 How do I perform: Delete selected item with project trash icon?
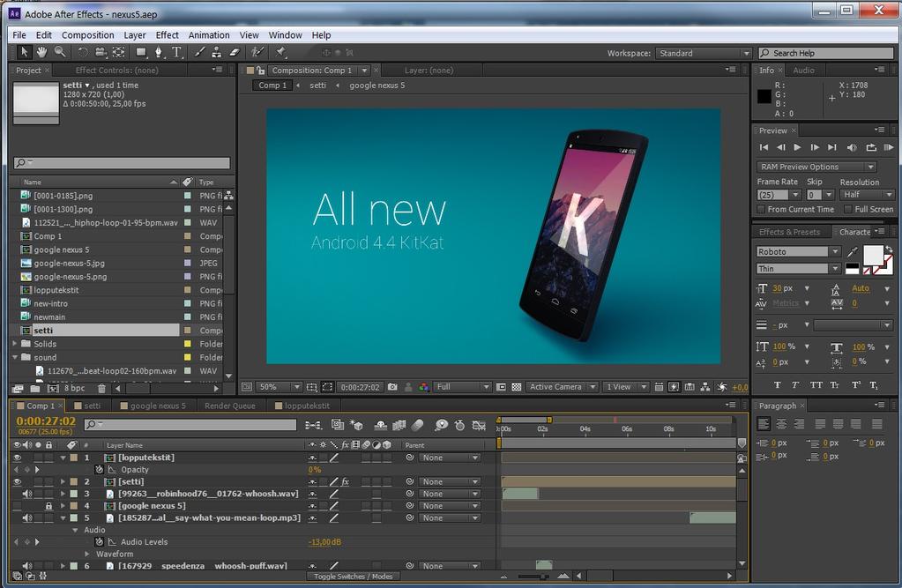tap(101, 389)
